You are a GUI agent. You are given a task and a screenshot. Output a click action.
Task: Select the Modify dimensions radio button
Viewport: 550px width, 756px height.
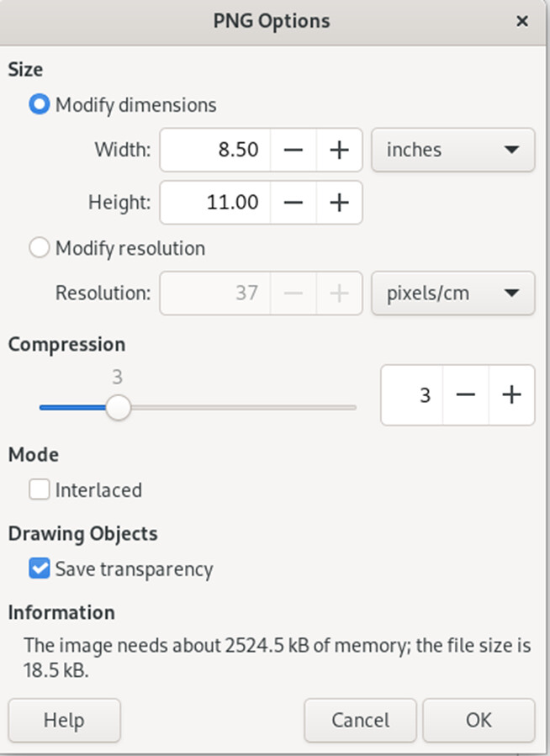[40, 105]
